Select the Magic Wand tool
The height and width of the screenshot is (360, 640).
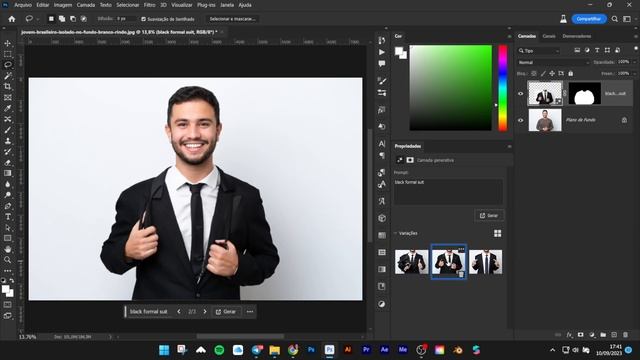point(8,76)
